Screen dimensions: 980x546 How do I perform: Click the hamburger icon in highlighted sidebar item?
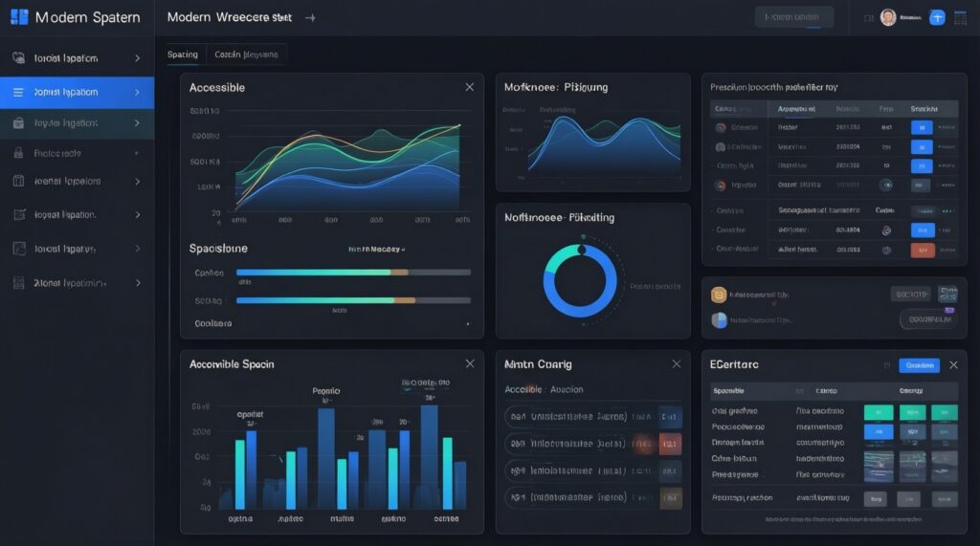18,93
